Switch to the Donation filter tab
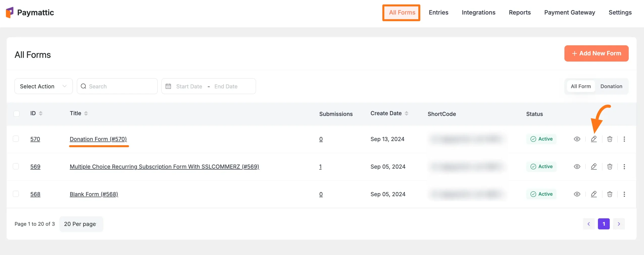644x255 pixels. pos(611,86)
